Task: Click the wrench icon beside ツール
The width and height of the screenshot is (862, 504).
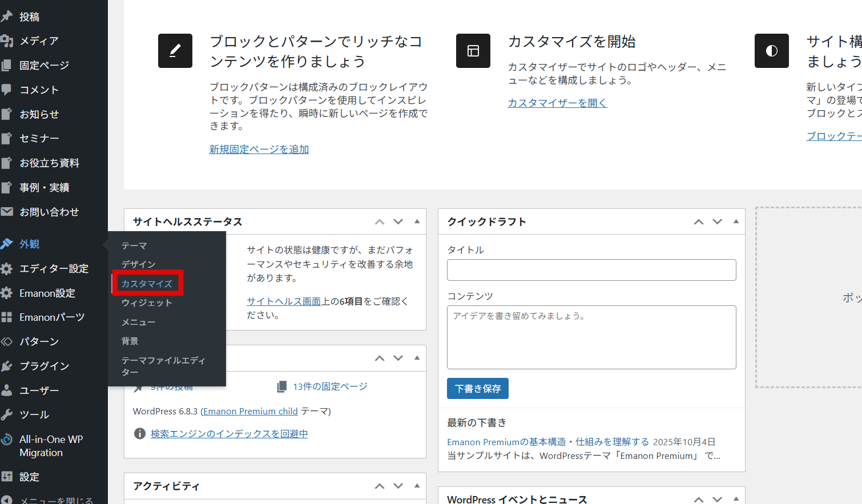Action: pos(7,414)
